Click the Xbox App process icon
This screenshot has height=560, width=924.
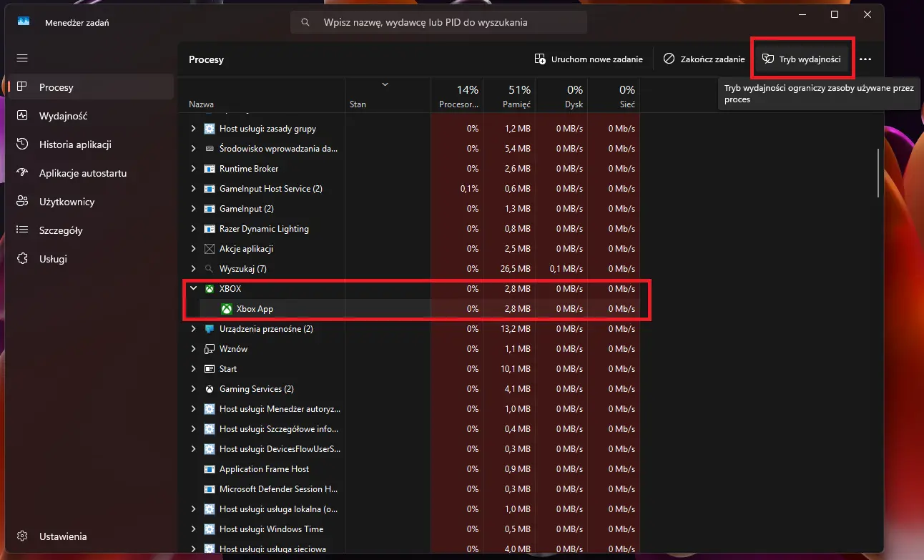point(227,309)
